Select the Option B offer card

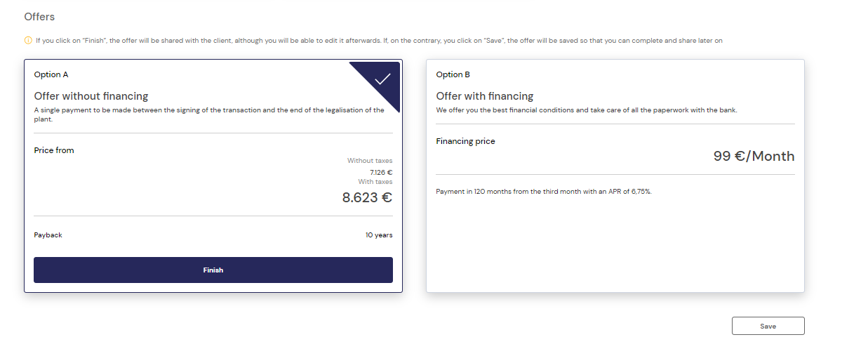(615, 176)
